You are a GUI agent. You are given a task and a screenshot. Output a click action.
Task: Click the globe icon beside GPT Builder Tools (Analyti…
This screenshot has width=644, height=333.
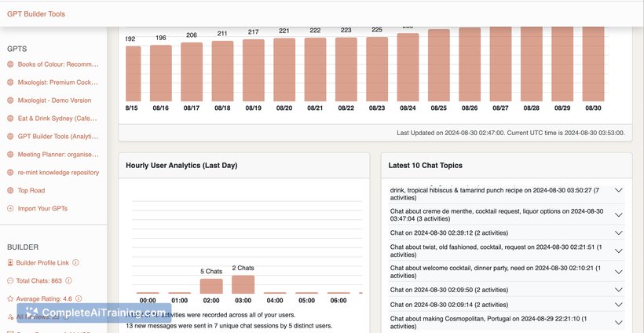tap(10, 137)
